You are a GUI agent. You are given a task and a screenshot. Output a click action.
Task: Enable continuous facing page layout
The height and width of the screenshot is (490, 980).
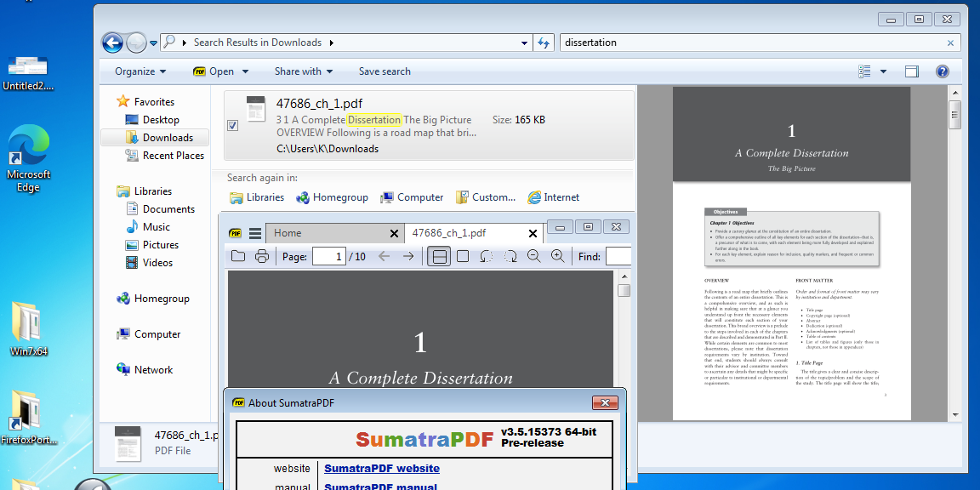(439, 255)
